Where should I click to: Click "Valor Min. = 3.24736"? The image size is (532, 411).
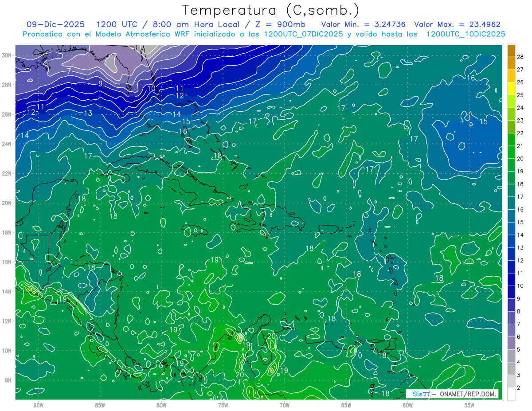tap(363, 24)
